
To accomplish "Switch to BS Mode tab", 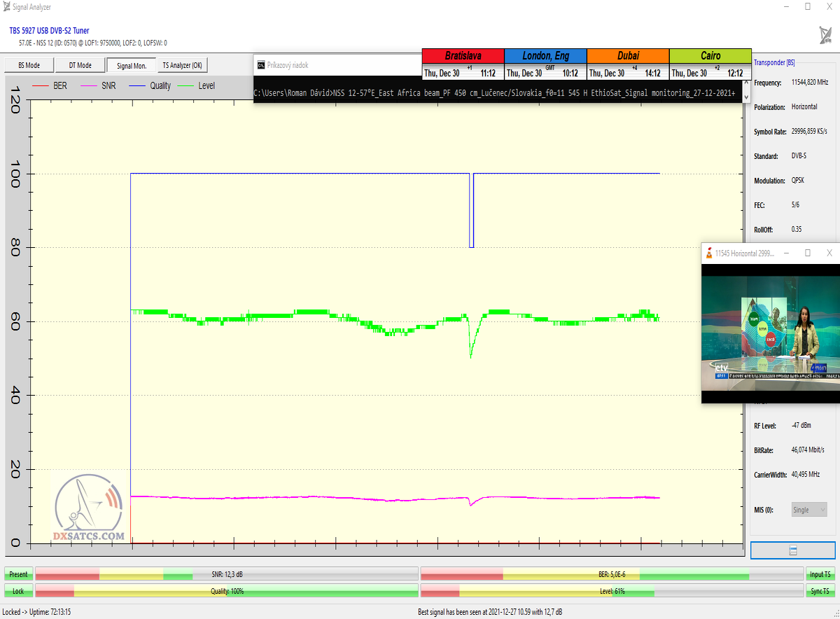I will point(29,65).
